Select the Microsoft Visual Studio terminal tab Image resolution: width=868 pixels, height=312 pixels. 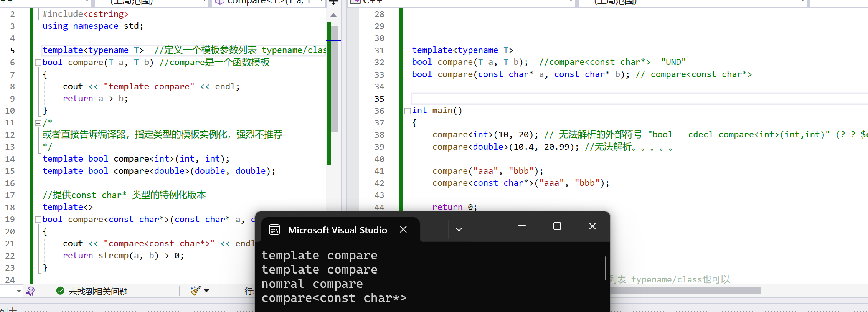click(338, 230)
